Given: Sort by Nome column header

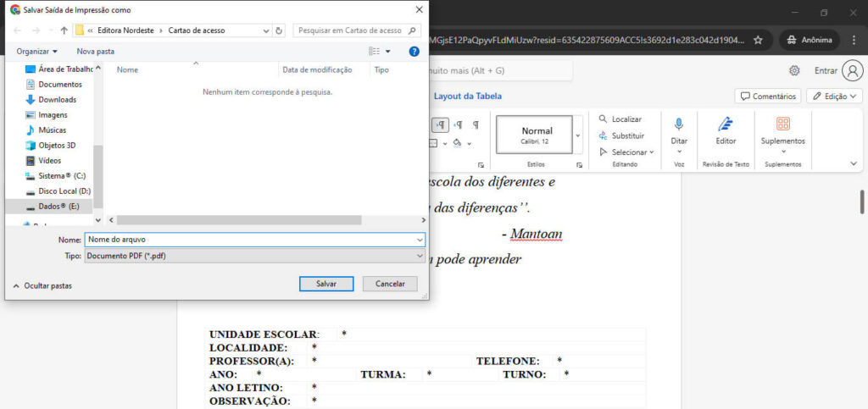Looking at the screenshot, I should (x=127, y=69).
